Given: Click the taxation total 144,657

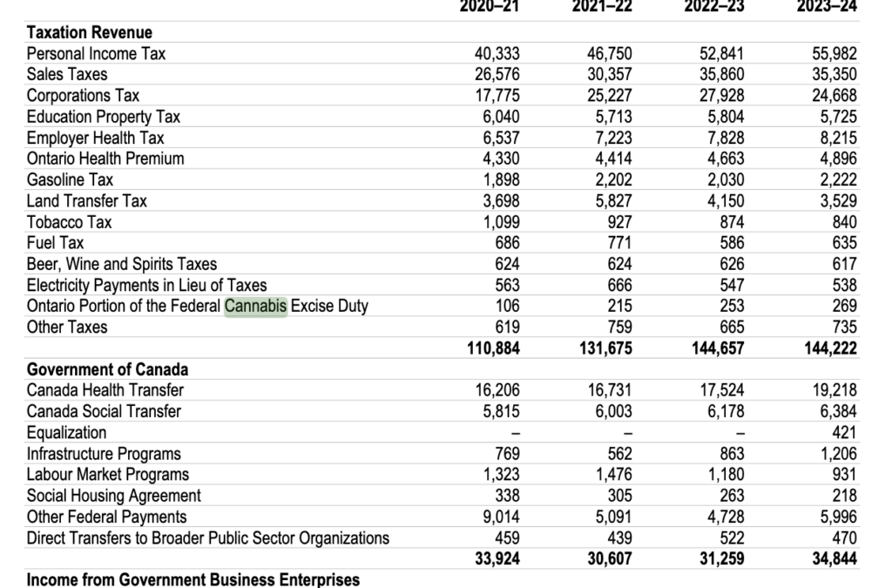Looking at the screenshot, I should coord(718,348).
